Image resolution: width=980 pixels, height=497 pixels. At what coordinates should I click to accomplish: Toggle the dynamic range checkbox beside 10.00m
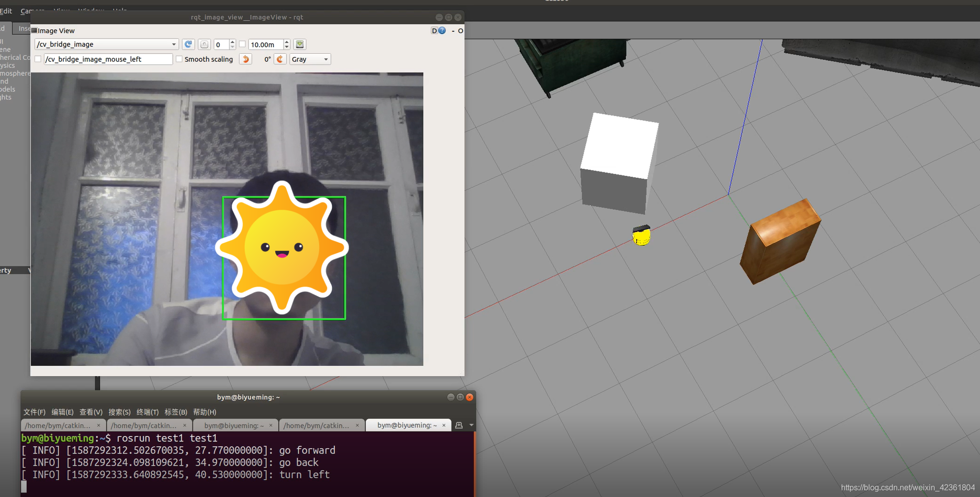[242, 44]
